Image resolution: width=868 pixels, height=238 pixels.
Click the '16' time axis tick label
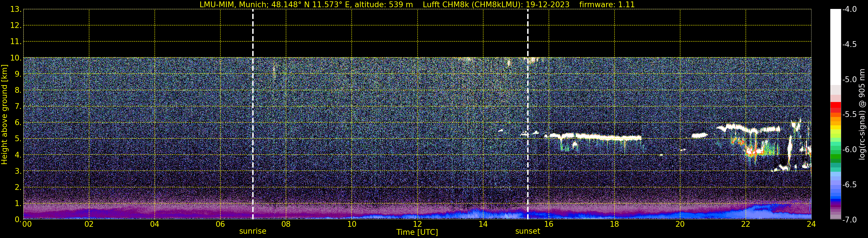549,224
